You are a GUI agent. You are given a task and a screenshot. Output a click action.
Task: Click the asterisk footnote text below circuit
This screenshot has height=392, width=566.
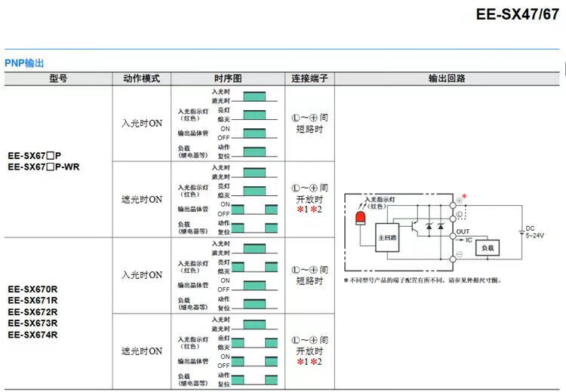point(422,280)
